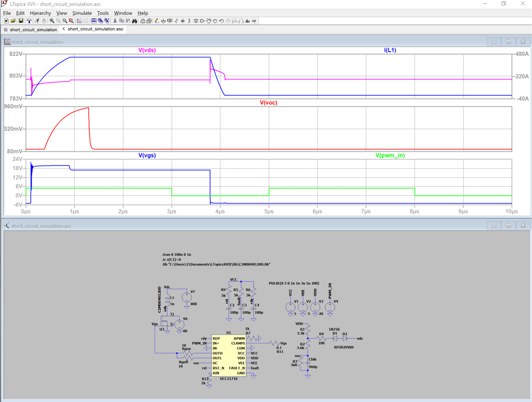Select the Mirror component tool
The height and width of the screenshot is (402, 532).
[240, 21]
